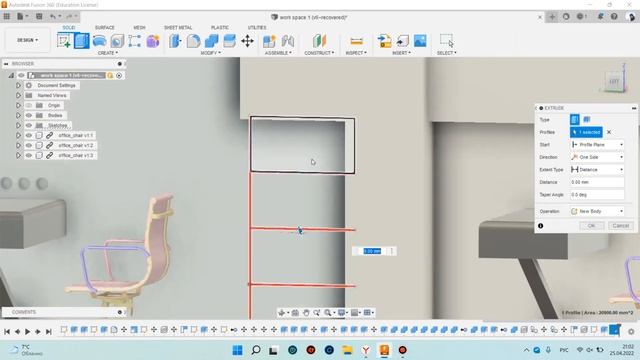Switch to the Utilities tab
This screenshot has height=360, width=640.
pos(257,27)
